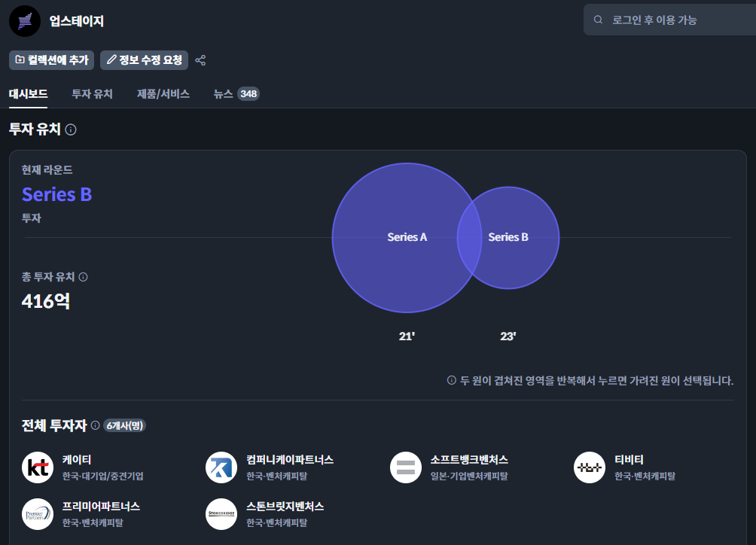The image size is (756, 545).
Task: Click info icon next to overlapping circles hint
Action: tap(452, 380)
